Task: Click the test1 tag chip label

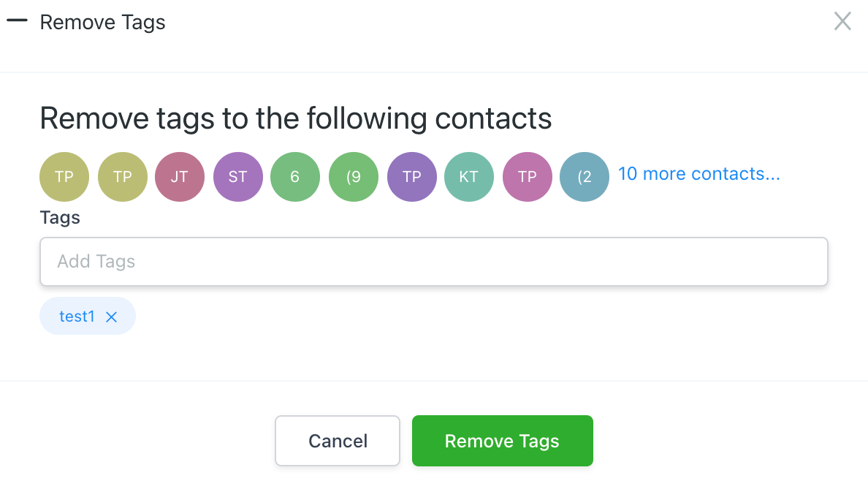Action: 77,317
